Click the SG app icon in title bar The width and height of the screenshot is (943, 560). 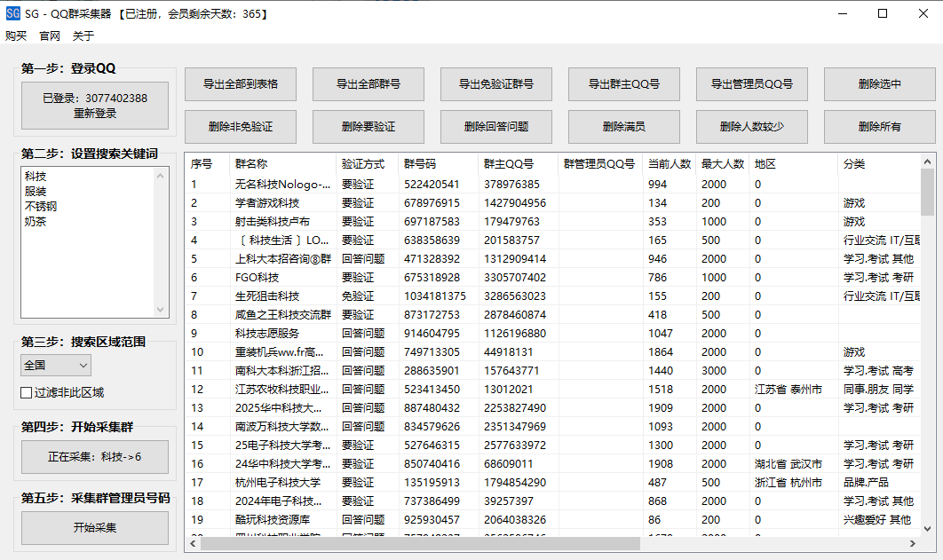(x=12, y=13)
